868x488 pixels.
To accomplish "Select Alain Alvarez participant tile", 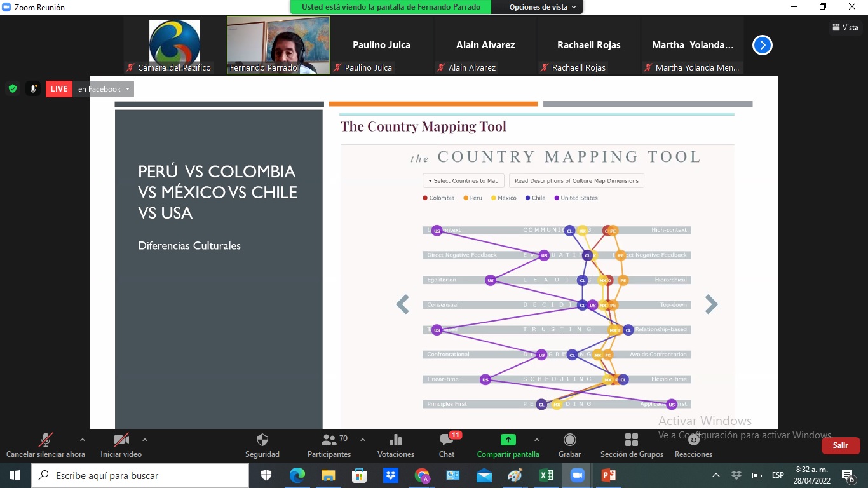I will tap(485, 46).
